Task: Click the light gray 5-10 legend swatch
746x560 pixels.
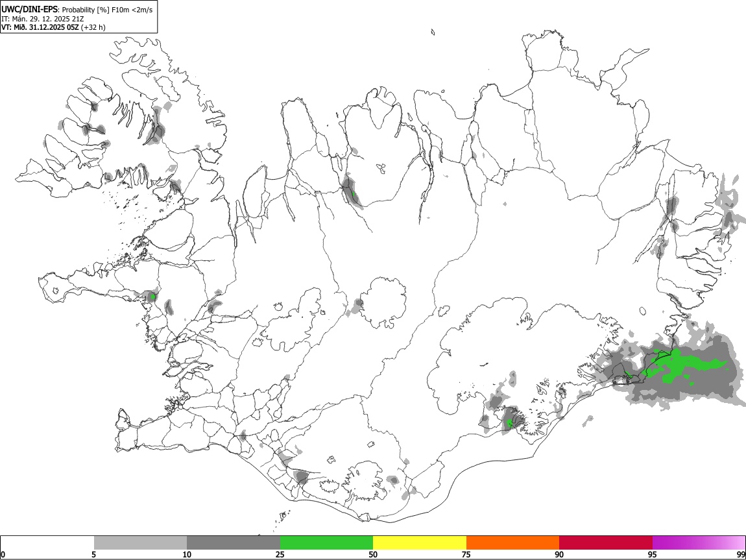Action: tap(140, 542)
